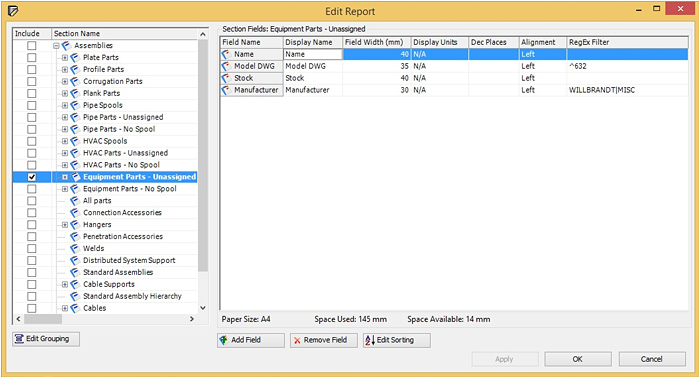Click the Edit Grouping button

(x=46, y=339)
